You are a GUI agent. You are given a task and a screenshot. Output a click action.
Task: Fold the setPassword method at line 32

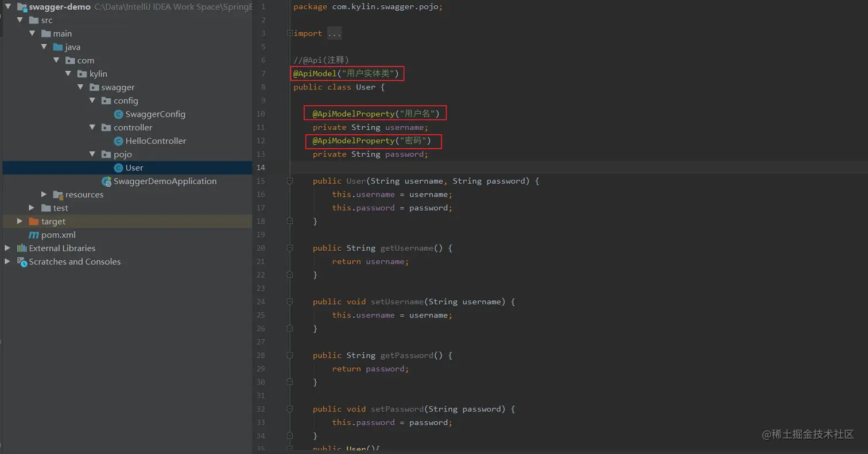click(x=290, y=409)
